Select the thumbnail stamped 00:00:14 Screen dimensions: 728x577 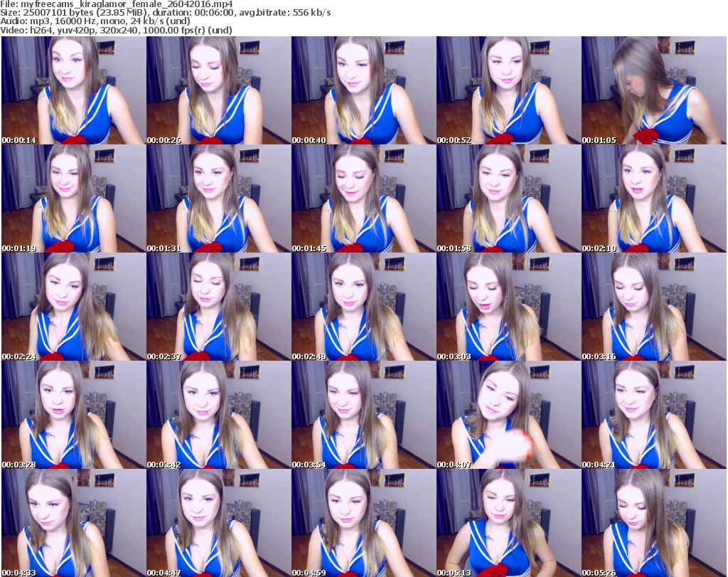pos(73,90)
